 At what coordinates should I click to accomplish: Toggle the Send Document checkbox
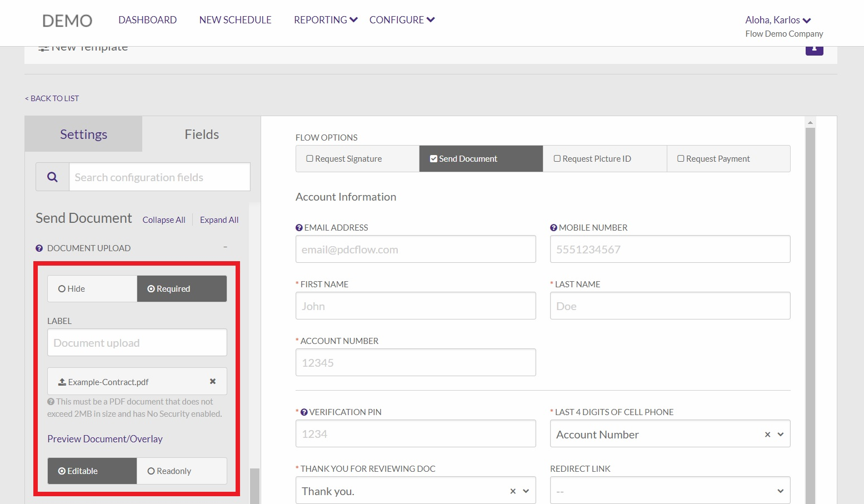pos(433,158)
